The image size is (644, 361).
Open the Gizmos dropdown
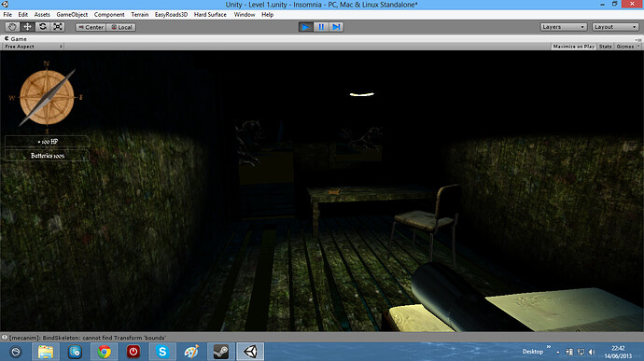pos(627,47)
